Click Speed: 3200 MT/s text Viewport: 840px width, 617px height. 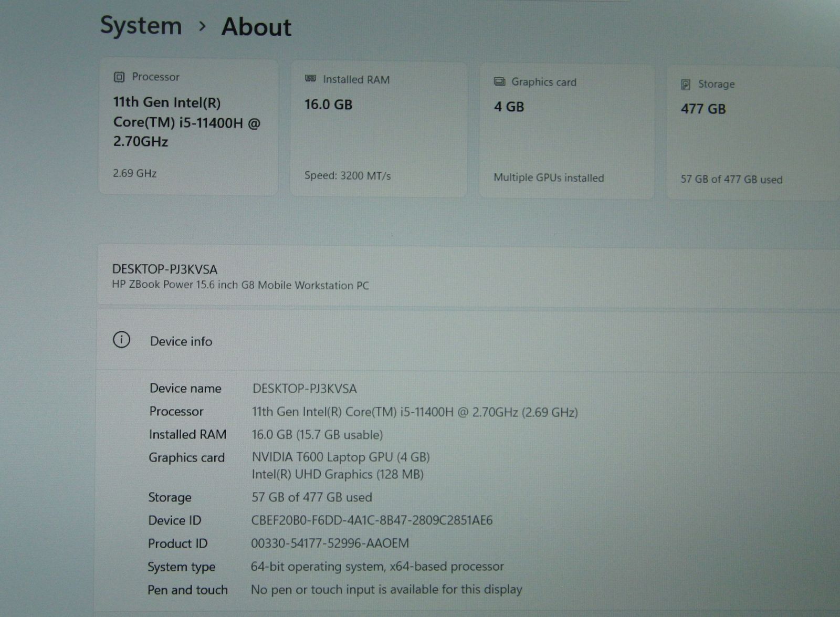[x=348, y=175]
